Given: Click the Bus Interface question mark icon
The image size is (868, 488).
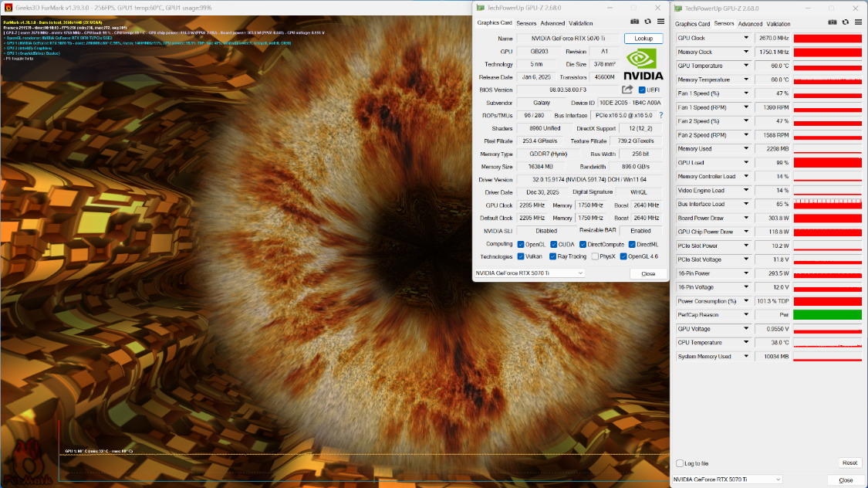Looking at the screenshot, I should coord(660,115).
